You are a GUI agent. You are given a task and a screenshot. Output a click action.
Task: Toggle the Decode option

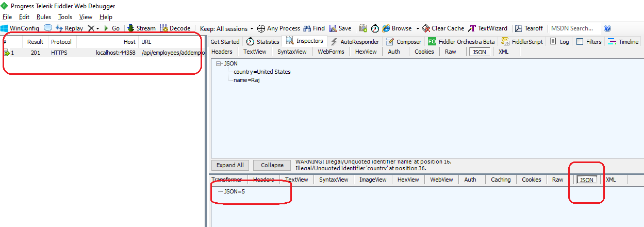click(x=175, y=28)
